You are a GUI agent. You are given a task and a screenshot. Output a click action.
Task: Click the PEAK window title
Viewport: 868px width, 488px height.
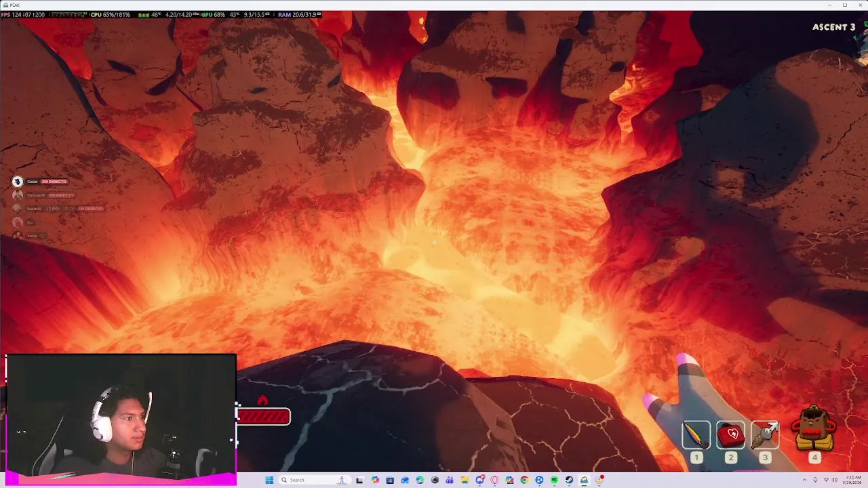(14, 5)
